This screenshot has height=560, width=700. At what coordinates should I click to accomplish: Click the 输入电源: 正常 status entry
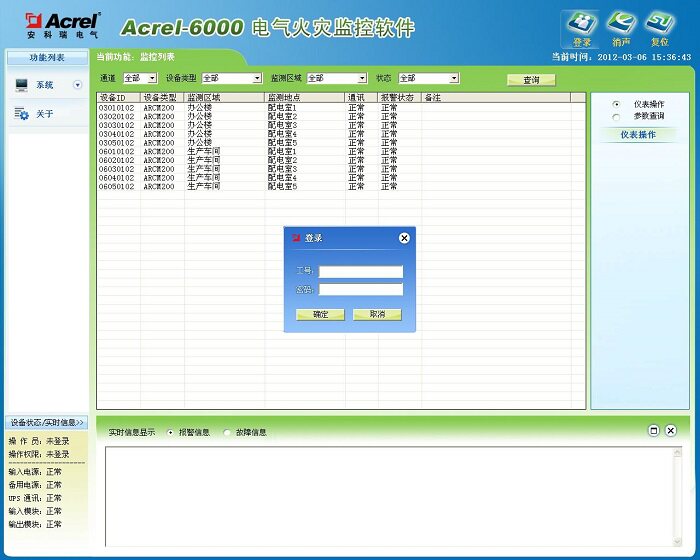point(35,472)
